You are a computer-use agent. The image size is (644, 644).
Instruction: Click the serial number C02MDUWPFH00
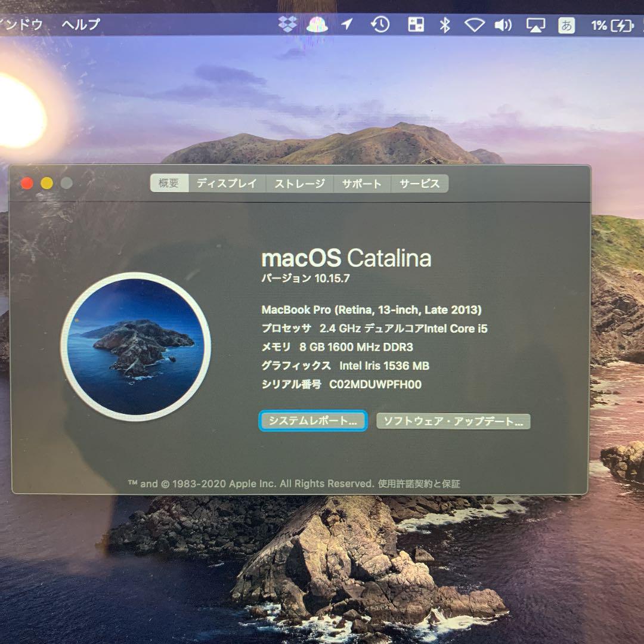[x=376, y=385]
